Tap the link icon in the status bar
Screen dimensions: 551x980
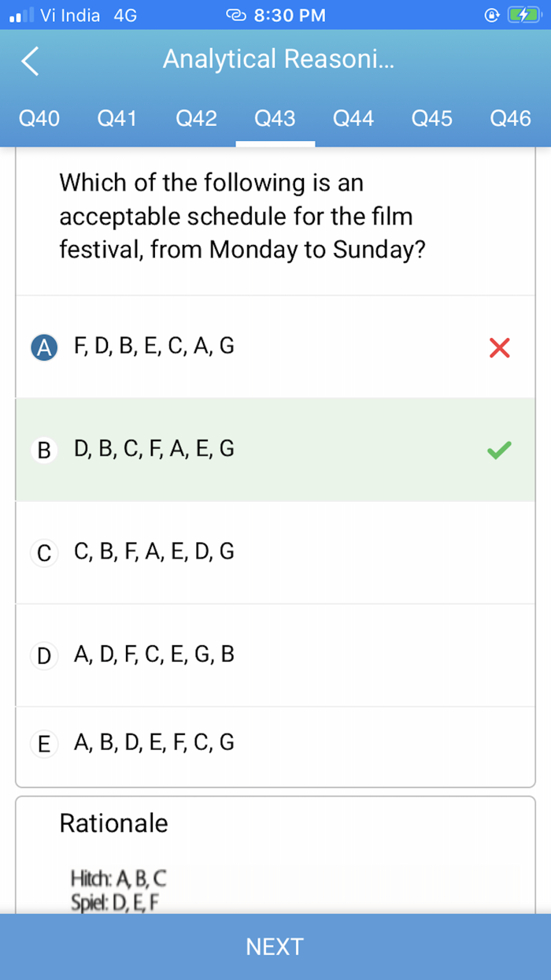235,15
